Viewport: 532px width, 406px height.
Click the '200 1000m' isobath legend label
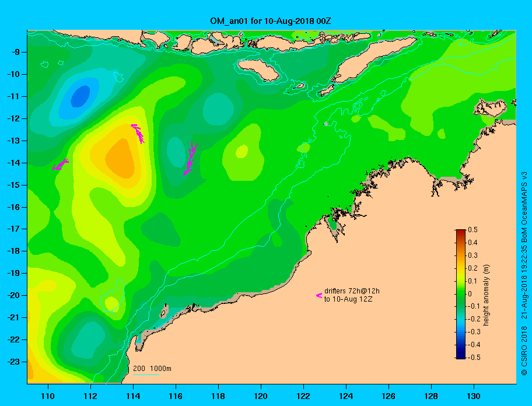point(152,368)
